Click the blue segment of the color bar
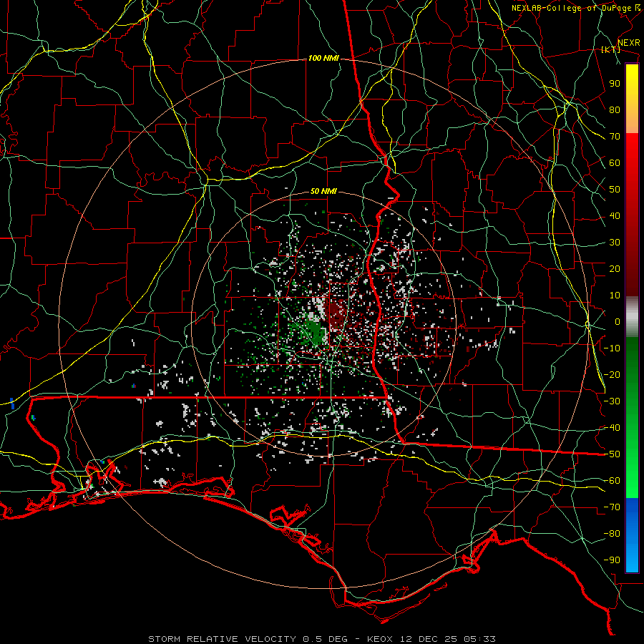The width and height of the screenshot is (644, 644). point(632,535)
